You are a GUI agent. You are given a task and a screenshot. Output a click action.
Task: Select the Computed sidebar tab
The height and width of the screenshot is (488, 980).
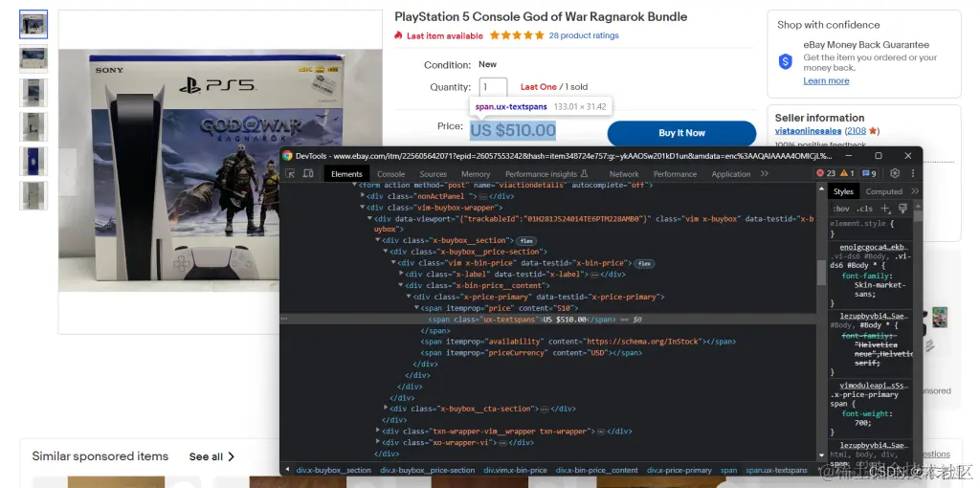883,191
